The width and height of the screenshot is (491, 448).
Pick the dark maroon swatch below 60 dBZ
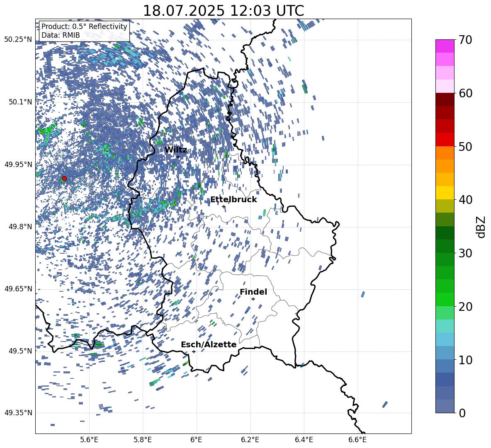[x=445, y=99]
